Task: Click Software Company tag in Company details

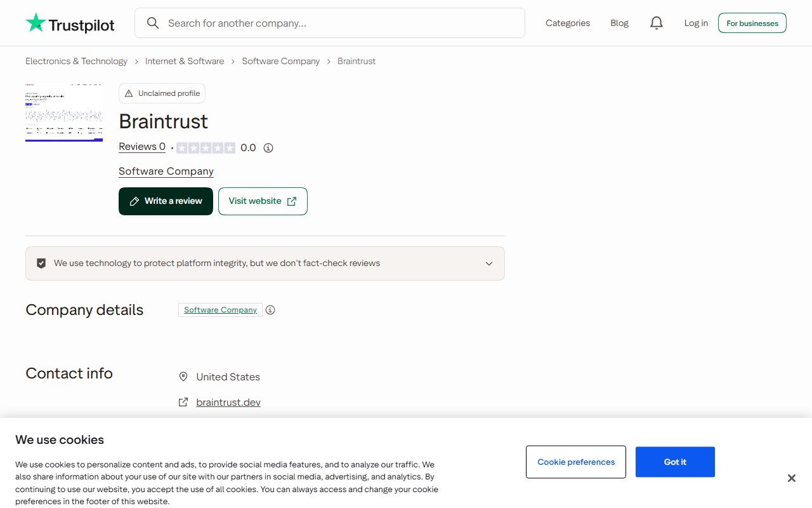Action: [220, 310]
